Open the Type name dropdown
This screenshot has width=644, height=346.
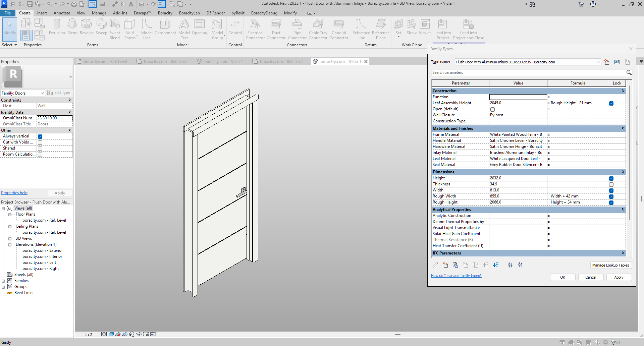click(x=598, y=62)
